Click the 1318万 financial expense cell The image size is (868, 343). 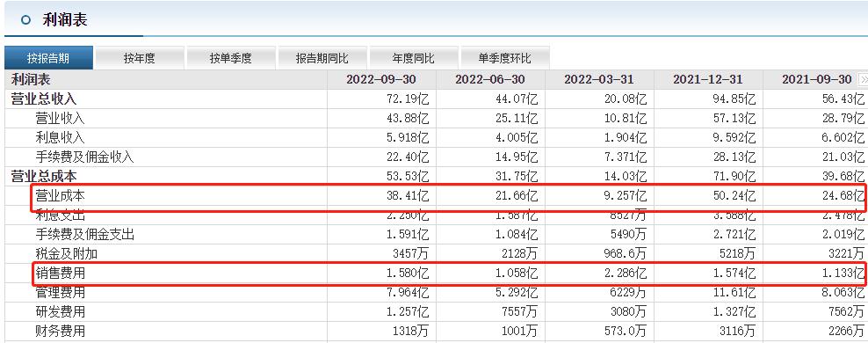coord(410,332)
